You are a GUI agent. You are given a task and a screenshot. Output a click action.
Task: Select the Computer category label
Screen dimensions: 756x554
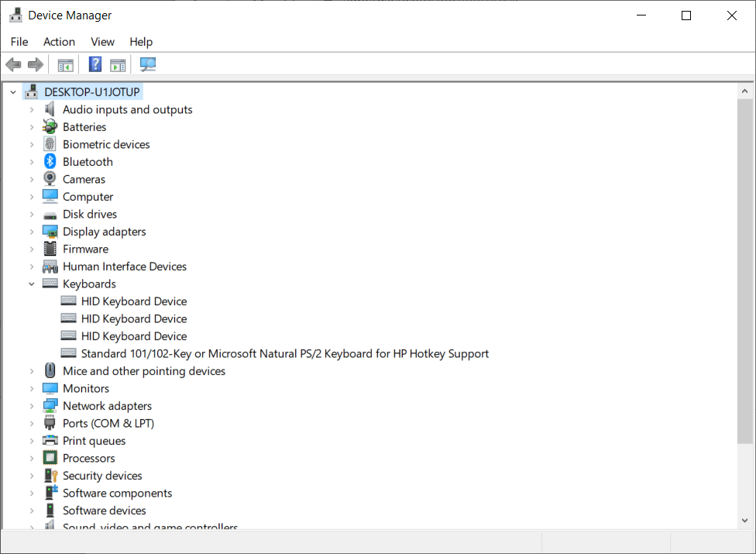point(88,197)
